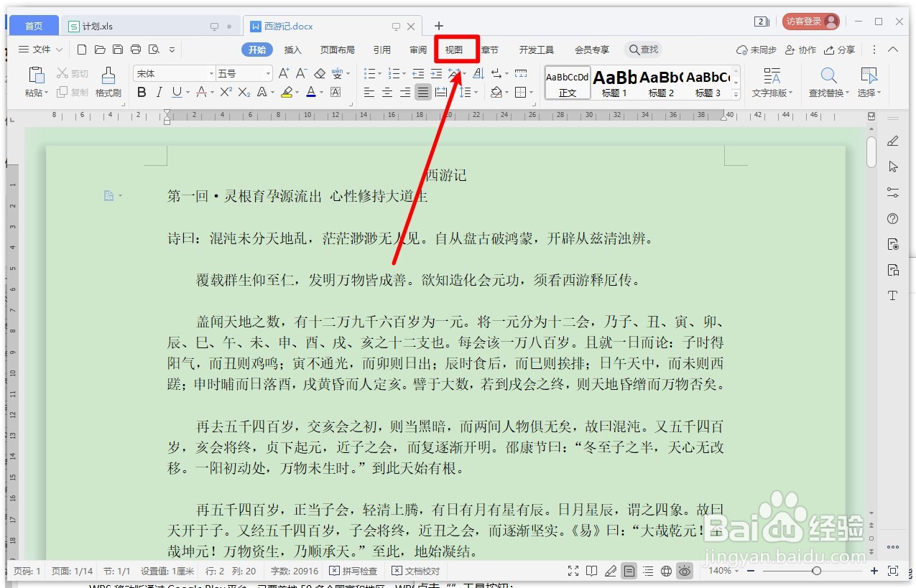This screenshot has height=588, width=916.
Task: Toggle Align Left paragraph alignment
Action: (x=369, y=92)
